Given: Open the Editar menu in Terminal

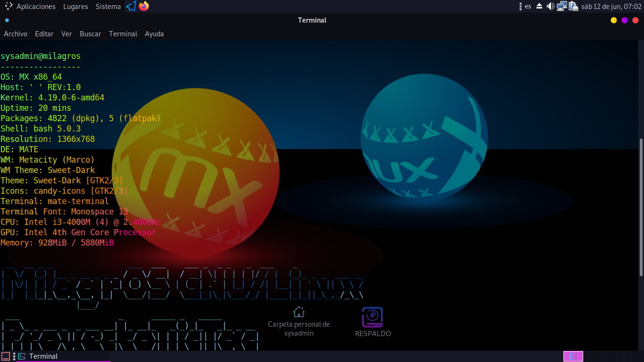Looking at the screenshot, I should point(44,34).
